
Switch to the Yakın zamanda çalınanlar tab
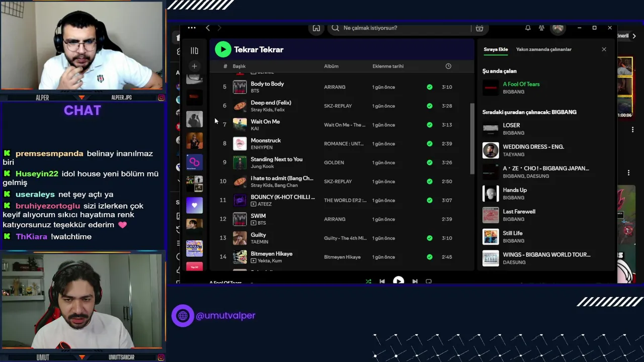[543, 49]
